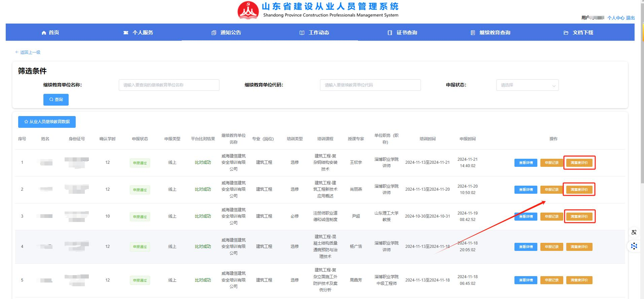This screenshot has width=644, height=299.
Task: Click instructor name 王欣宇
Action: pos(356,162)
